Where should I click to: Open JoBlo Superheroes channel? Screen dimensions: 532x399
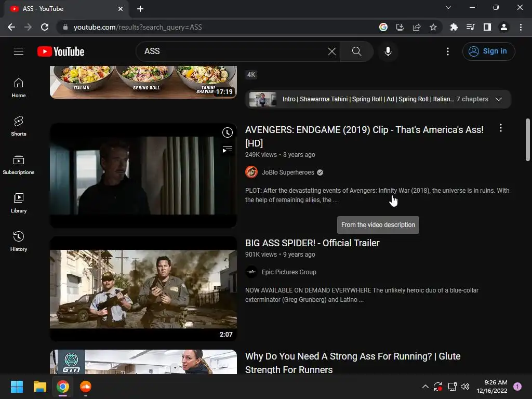(x=288, y=172)
